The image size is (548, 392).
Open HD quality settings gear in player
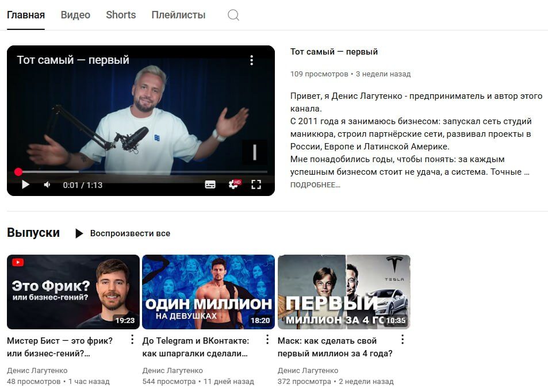(234, 184)
